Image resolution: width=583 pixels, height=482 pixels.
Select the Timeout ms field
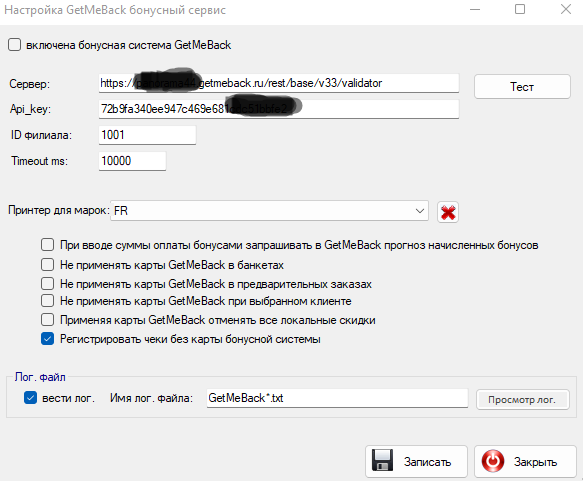click(132, 161)
